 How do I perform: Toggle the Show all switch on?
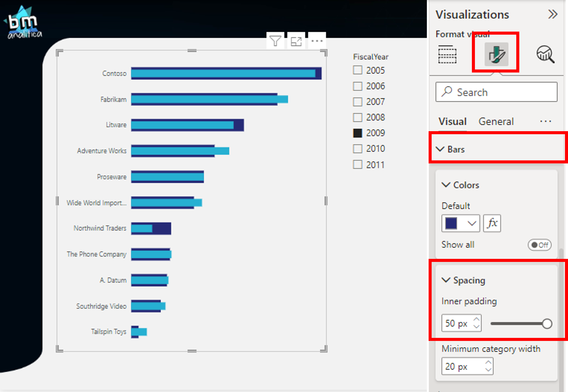tap(539, 245)
